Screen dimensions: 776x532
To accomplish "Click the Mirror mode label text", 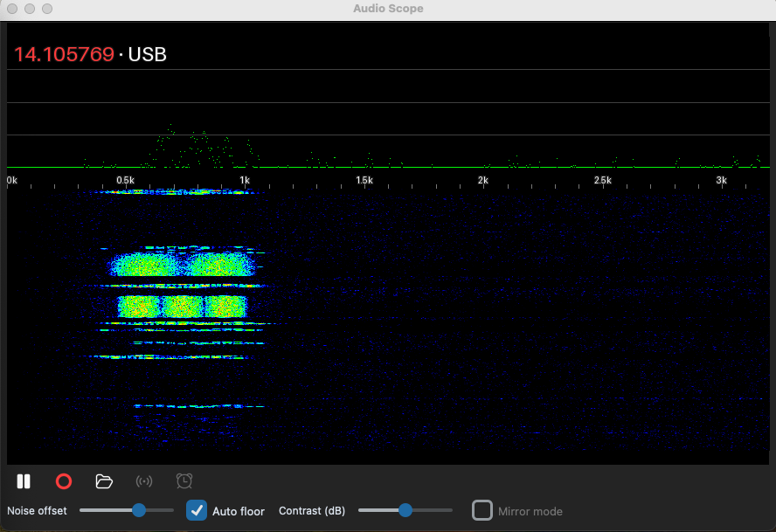I will click(530, 511).
